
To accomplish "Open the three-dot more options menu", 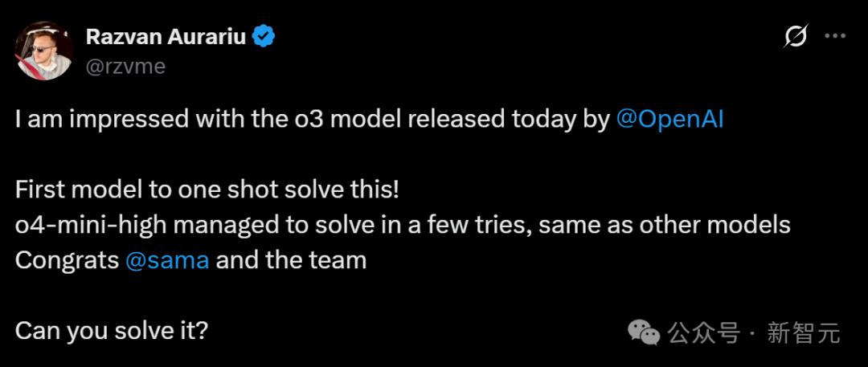I will pos(835,36).
